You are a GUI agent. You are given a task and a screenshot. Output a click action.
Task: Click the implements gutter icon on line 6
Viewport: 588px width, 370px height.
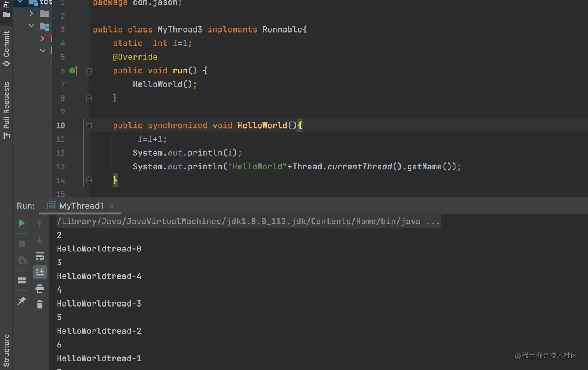pos(73,70)
